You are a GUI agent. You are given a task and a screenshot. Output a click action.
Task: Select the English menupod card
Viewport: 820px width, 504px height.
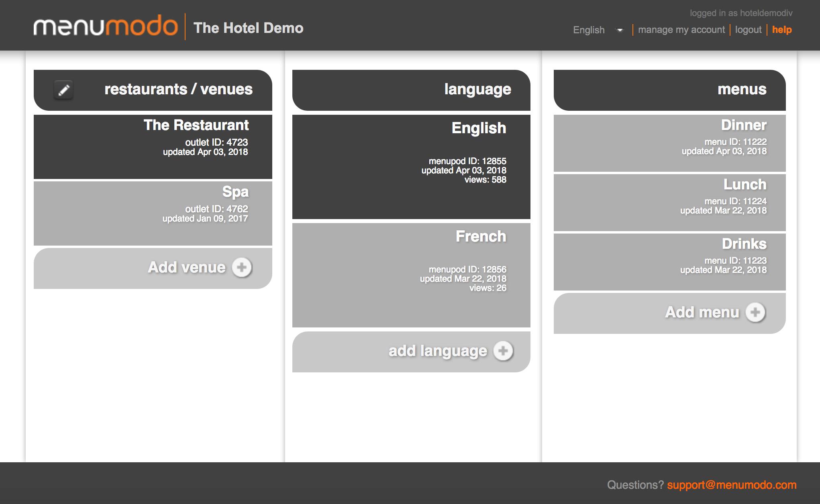(411, 167)
